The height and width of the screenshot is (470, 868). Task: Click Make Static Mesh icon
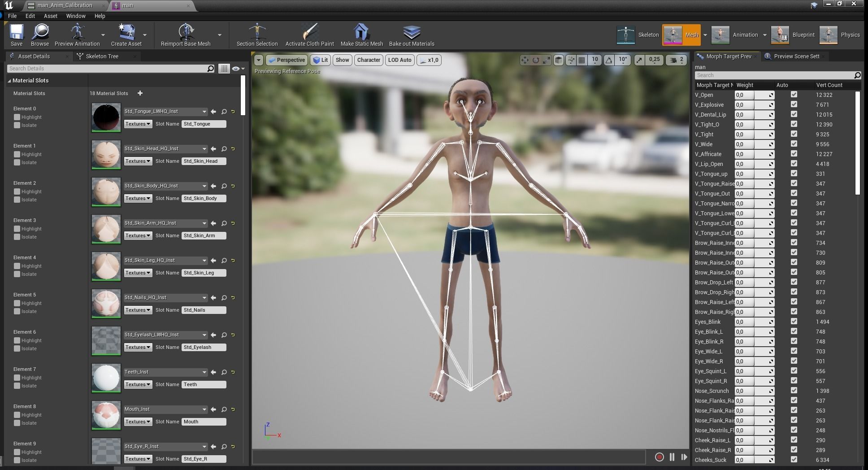(361, 35)
